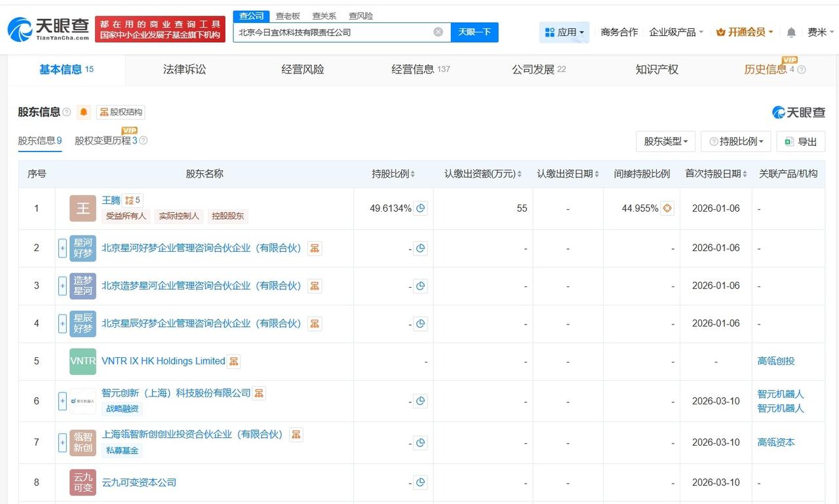Open the 法律诉讼 tab
Screen dimensions: 839x504
pos(184,69)
